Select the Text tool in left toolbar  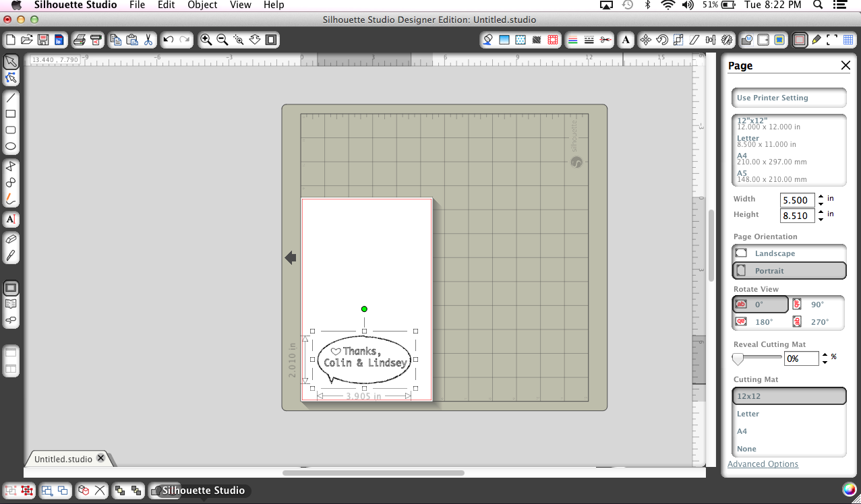point(11,219)
